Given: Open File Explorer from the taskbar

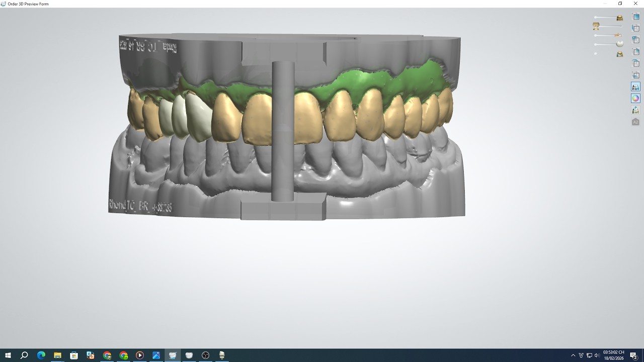Looking at the screenshot, I should (x=57, y=355).
